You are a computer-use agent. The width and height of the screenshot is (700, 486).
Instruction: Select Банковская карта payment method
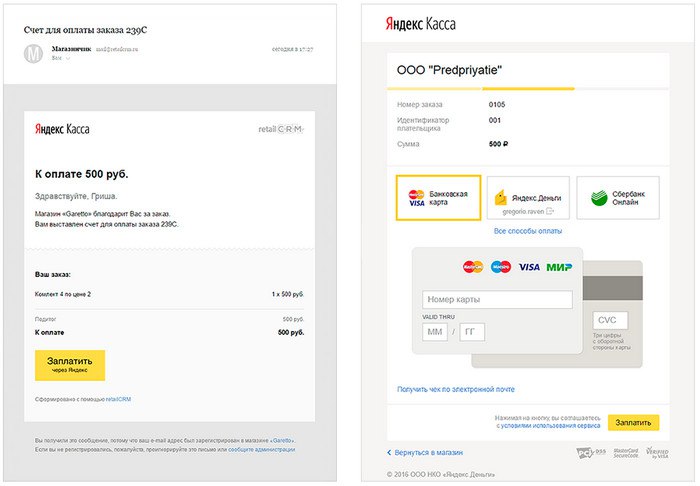(x=438, y=198)
